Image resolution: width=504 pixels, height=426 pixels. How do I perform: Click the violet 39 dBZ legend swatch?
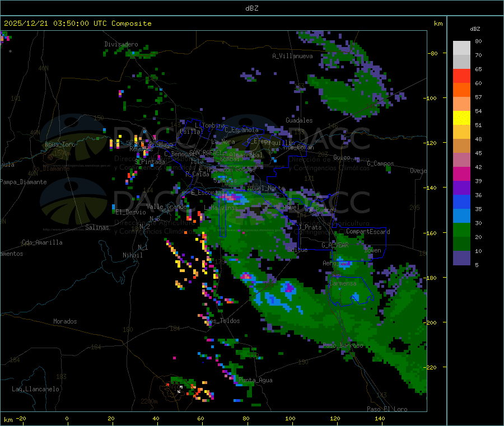(461, 188)
